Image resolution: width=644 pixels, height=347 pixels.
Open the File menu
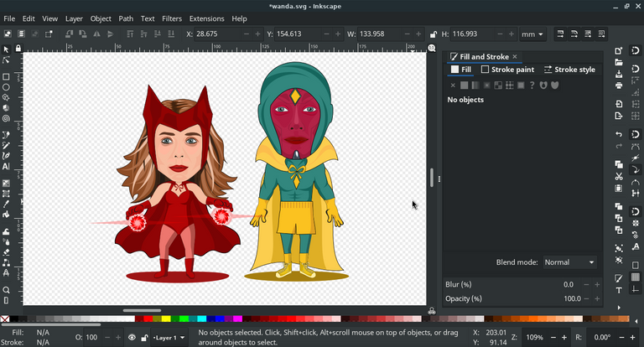pyautogui.click(x=9, y=18)
